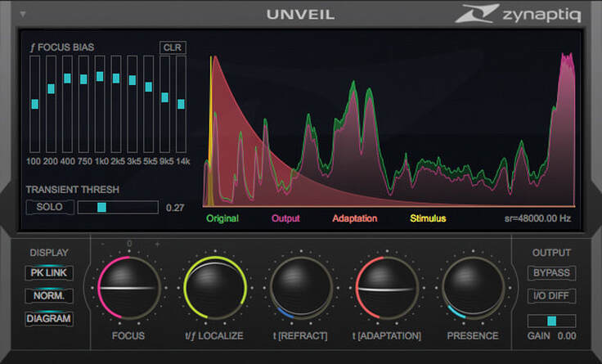Click the Zynaptiq logo
Viewport: 602px width, 364px height.
(518, 14)
